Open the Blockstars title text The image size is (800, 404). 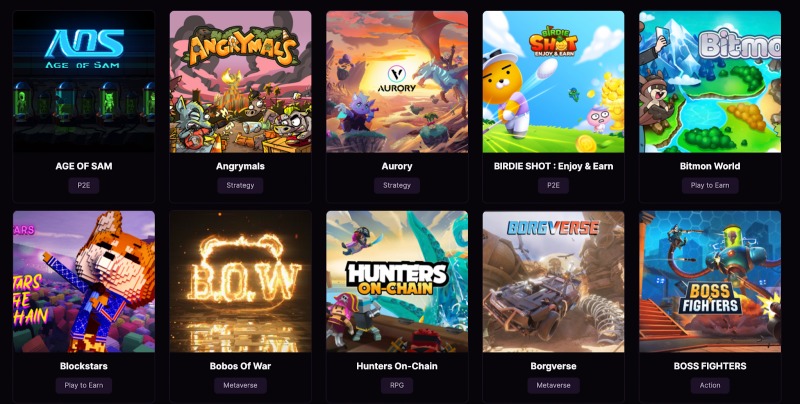point(84,366)
